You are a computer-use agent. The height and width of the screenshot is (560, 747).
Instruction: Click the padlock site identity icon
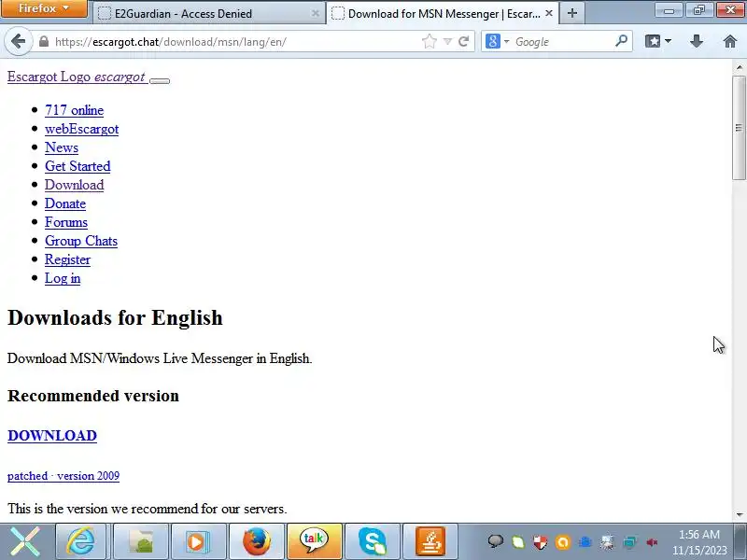[44, 42]
